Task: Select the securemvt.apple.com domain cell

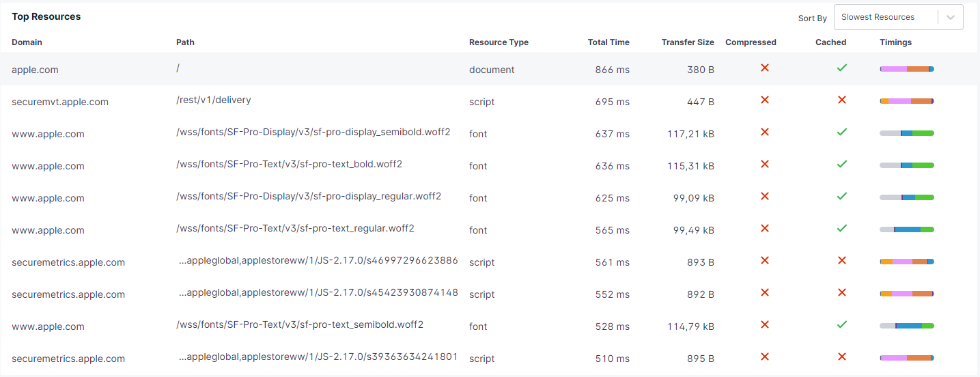Action: tap(60, 102)
